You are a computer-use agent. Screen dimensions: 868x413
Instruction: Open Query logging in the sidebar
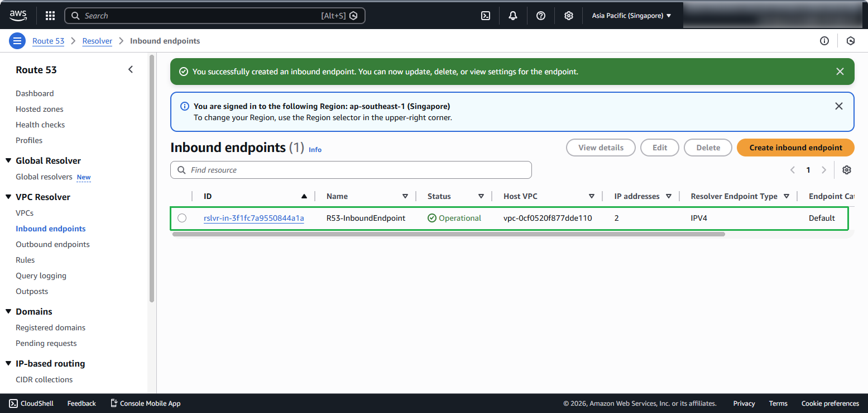pyautogui.click(x=41, y=276)
